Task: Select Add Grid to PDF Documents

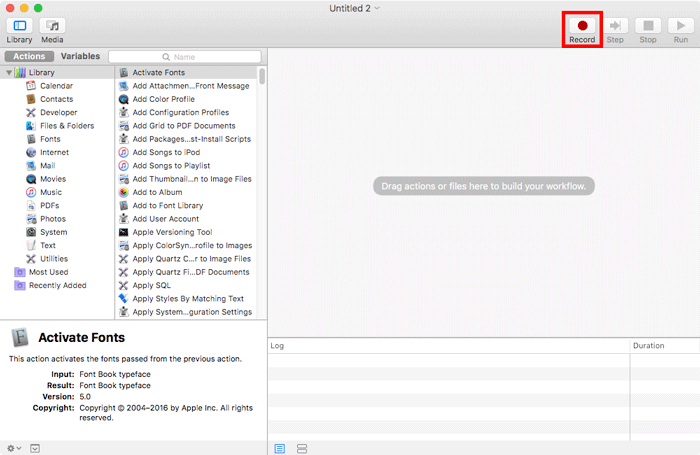Action: coord(186,126)
